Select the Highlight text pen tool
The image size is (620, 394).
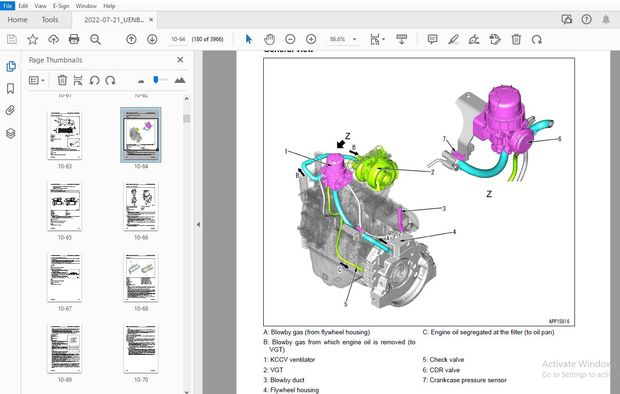point(454,39)
